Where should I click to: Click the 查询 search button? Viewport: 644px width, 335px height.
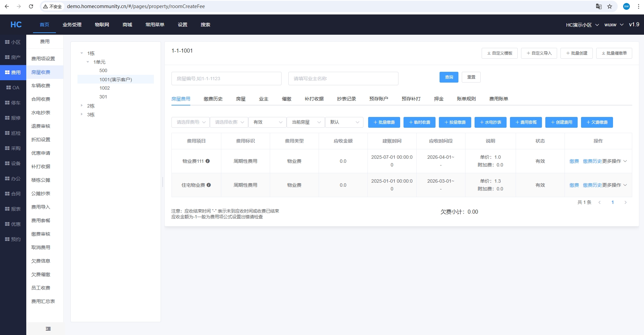[x=449, y=77]
